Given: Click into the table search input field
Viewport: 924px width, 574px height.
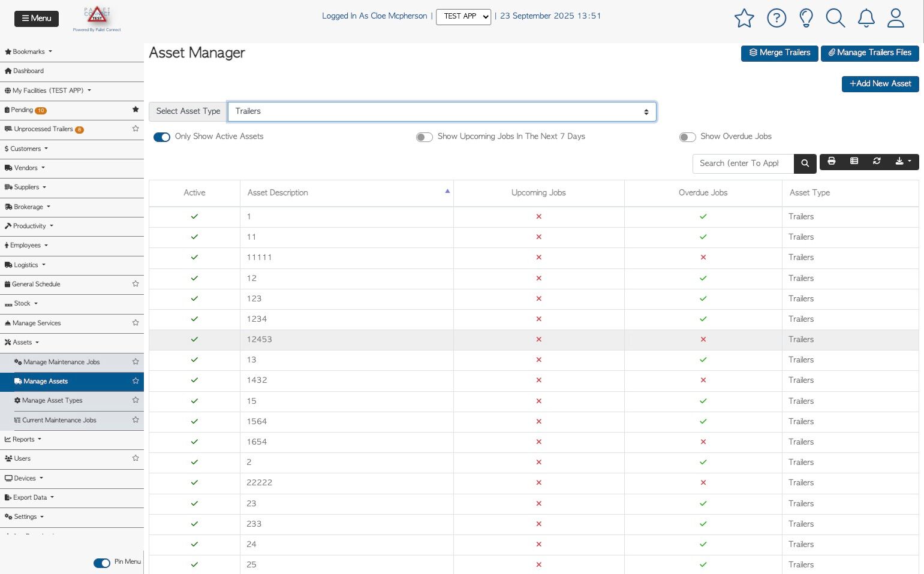Looking at the screenshot, I should pyautogui.click(x=743, y=163).
